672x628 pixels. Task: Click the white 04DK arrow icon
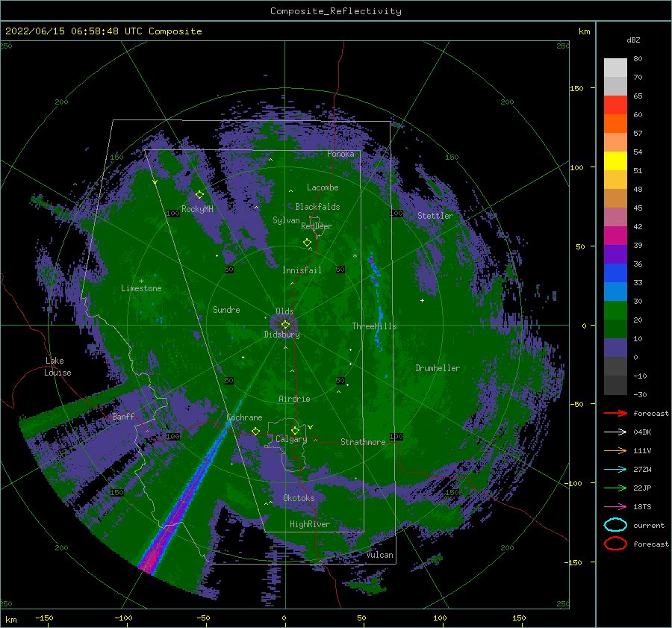click(615, 432)
